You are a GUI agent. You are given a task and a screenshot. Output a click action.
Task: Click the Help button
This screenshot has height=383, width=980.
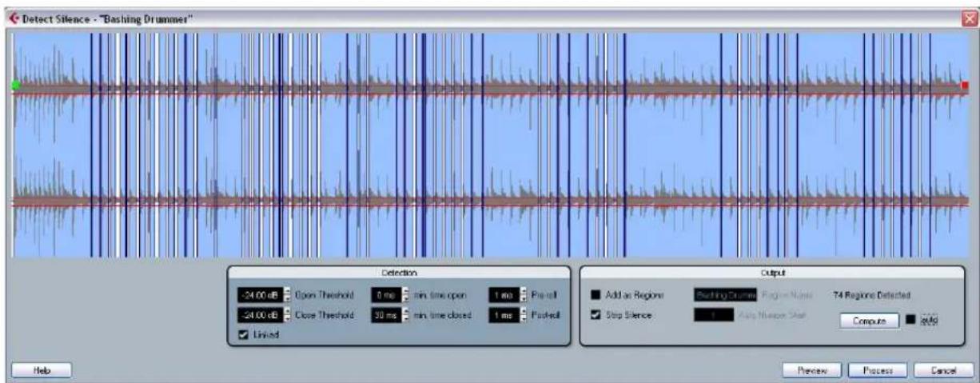click(x=42, y=369)
